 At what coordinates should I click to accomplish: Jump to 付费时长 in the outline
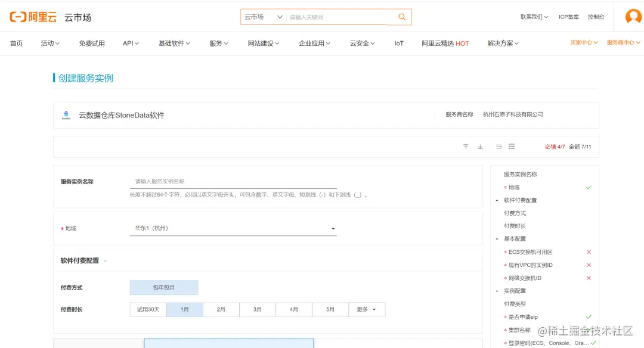pos(515,226)
